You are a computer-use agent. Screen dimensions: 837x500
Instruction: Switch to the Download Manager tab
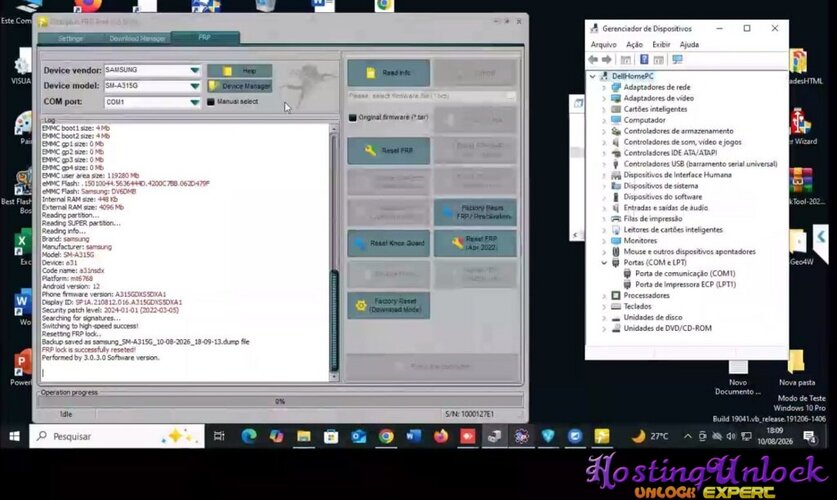(x=137, y=38)
